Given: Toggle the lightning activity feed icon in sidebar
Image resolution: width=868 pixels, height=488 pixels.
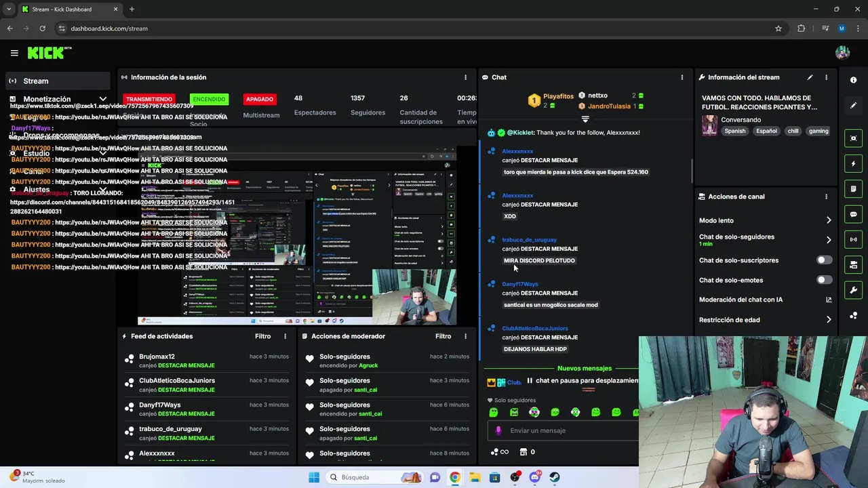Looking at the screenshot, I should [x=853, y=163].
